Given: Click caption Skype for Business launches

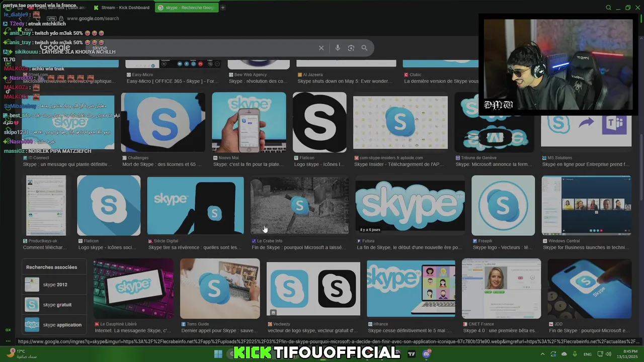Looking at the screenshot, I should pos(586,247).
